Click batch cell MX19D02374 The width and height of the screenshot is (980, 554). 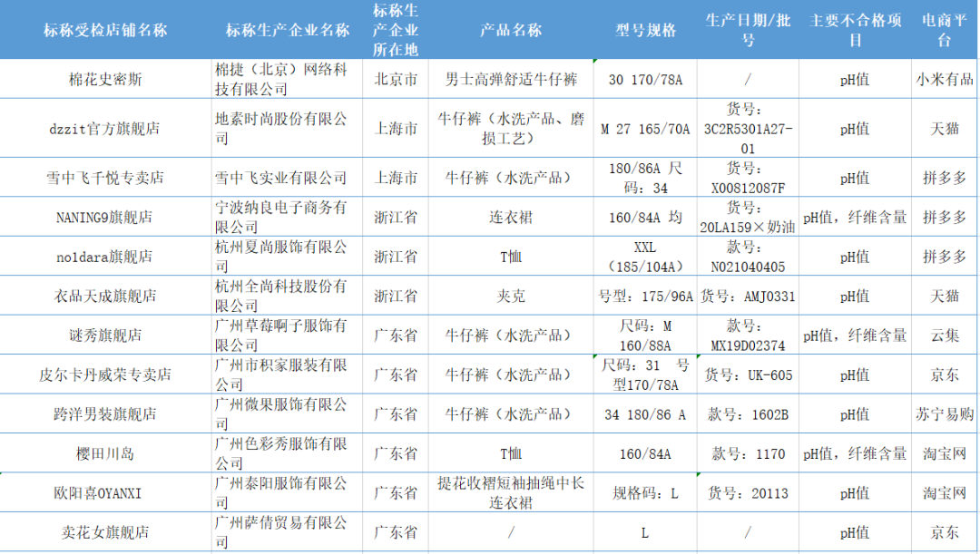748,335
